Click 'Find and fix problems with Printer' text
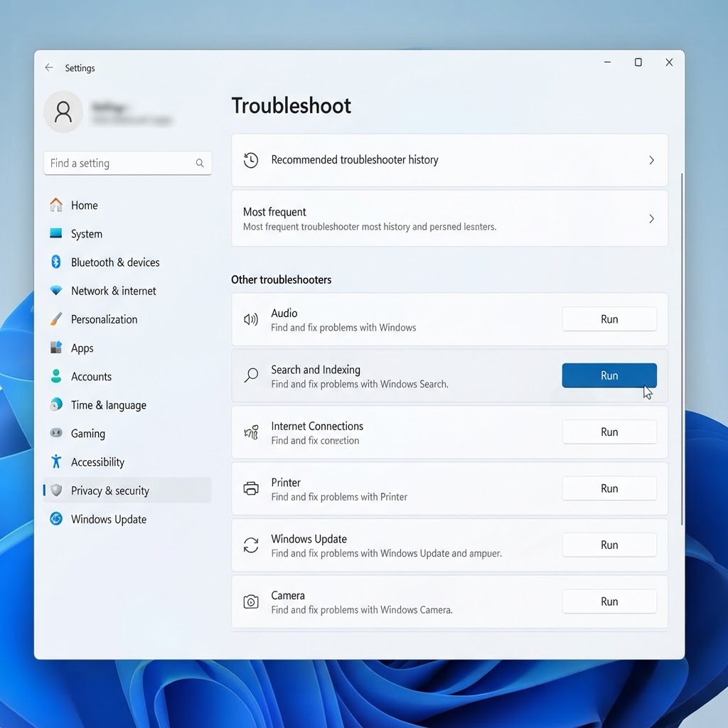728x728 pixels. (339, 497)
